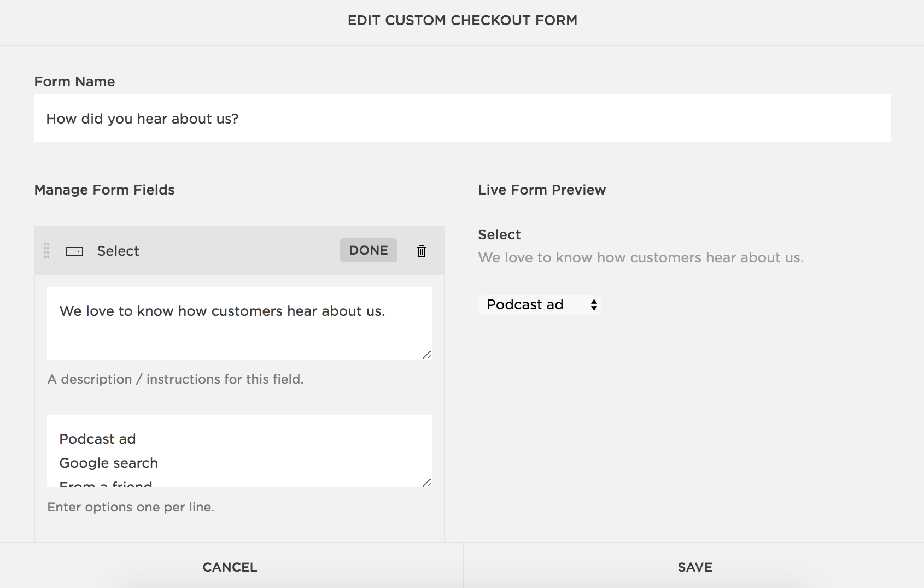This screenshot has height=588, width=924.
Task: Click the Live Form Preview heading
Action: tap(541, 190)
